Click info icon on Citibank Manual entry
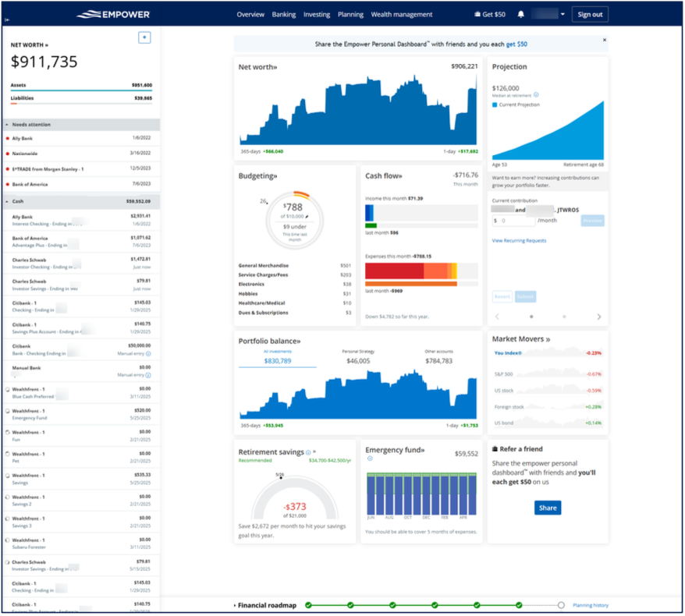 click(x=148, y=354)
